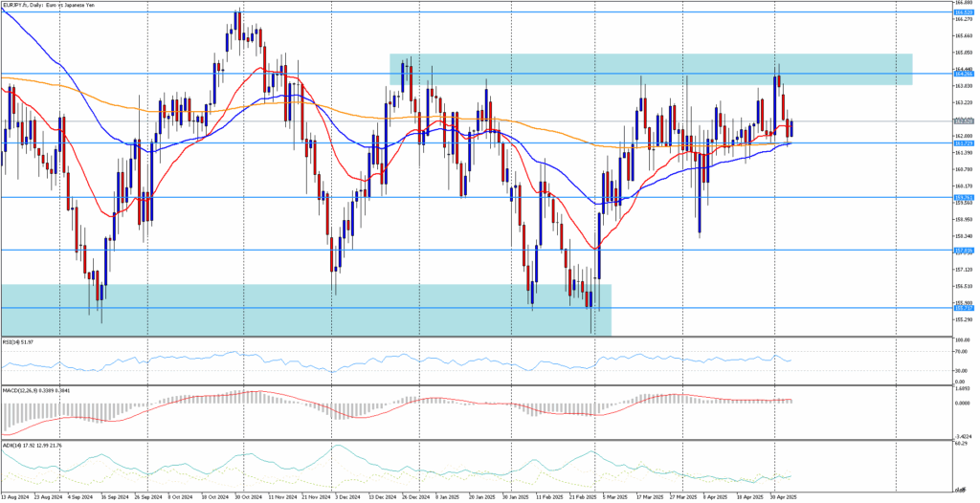Click the 166.520 horizontal line price tag

coord(964,12)
